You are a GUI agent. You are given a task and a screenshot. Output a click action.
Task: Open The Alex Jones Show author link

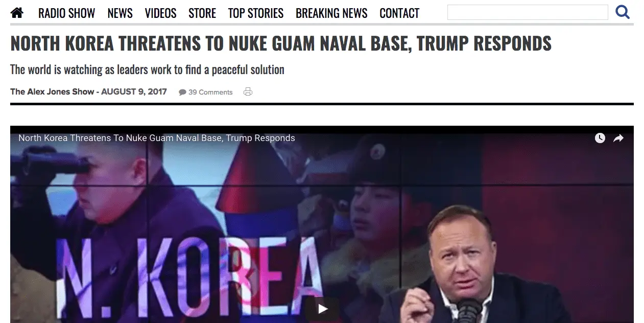click(52, 92)
